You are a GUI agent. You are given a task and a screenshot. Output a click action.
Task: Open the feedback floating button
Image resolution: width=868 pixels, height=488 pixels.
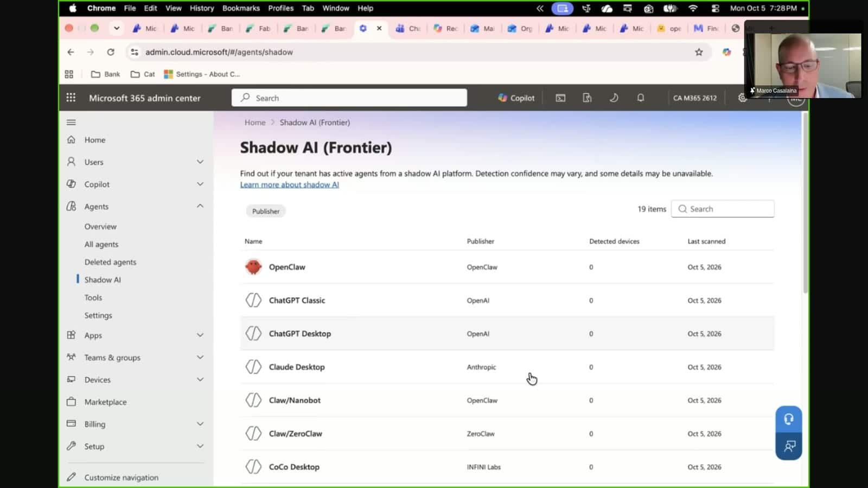[789, 446]
